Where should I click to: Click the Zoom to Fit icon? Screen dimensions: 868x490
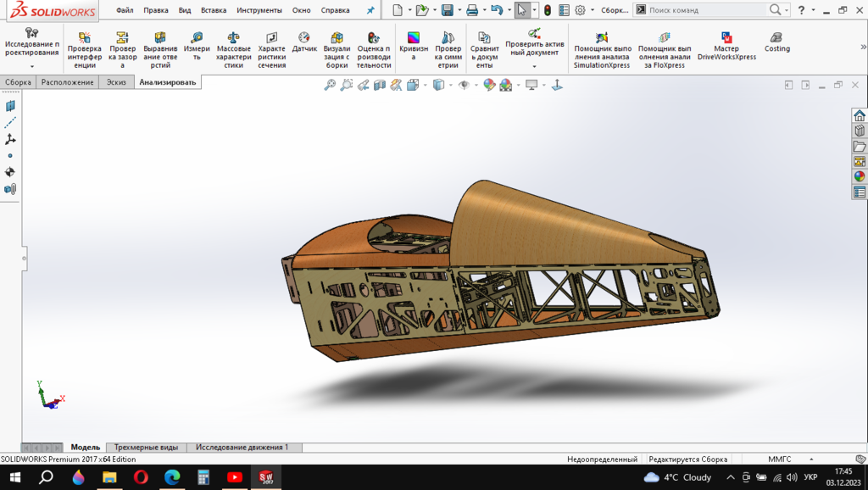[330, 85]
